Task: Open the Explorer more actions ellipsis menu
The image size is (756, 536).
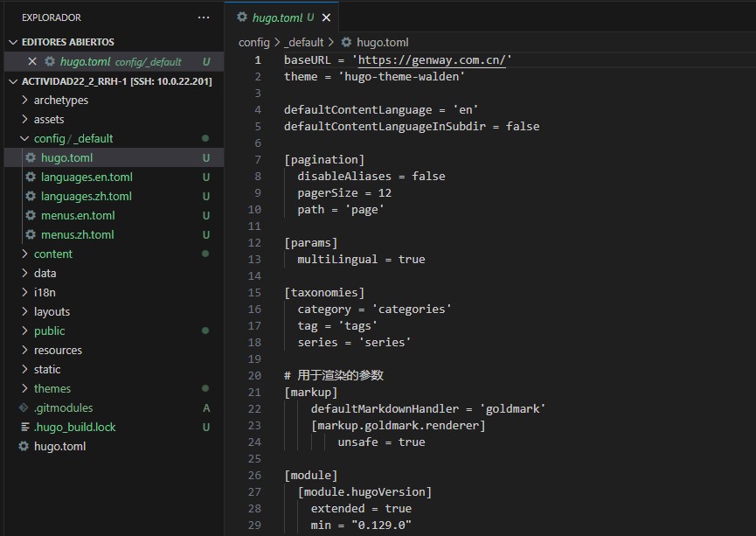Action: [204, 17]
